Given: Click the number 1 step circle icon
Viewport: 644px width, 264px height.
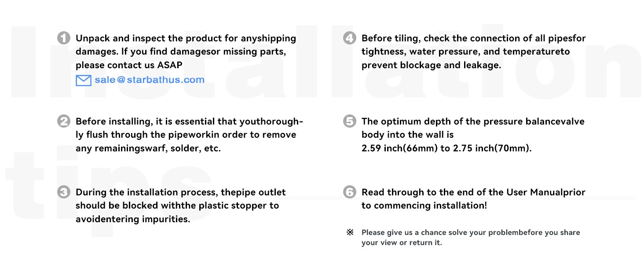Looking at the screenshot, I should point(64,38).
